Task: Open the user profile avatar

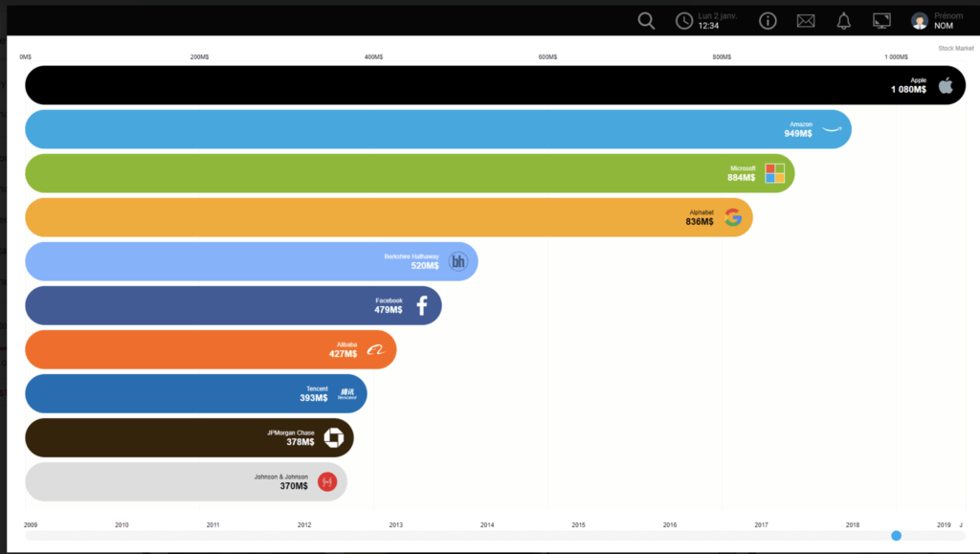Action: (x=920, y=21)
